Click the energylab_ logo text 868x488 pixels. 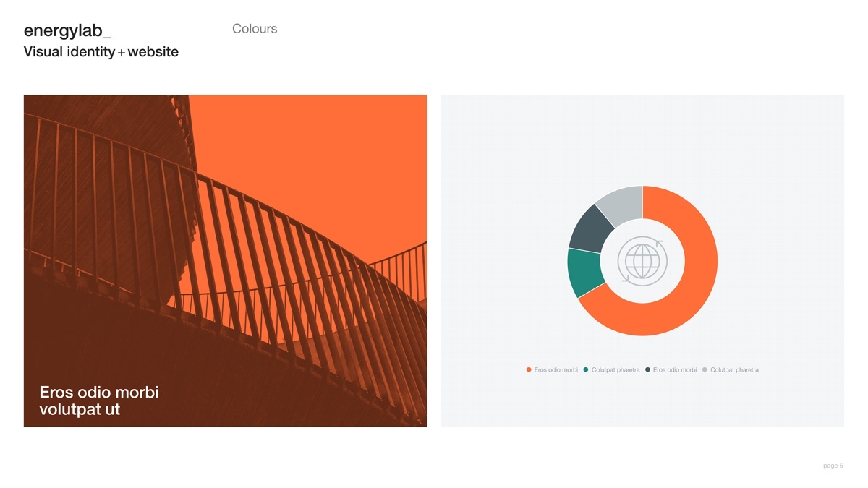tap(67, 30)
